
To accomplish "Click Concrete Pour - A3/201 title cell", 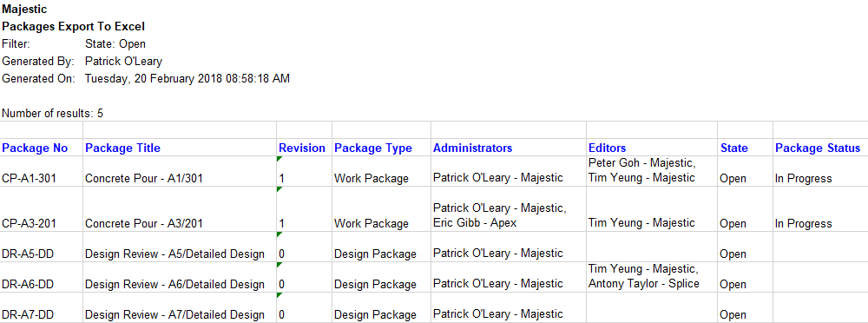I will tap(180, 209).
